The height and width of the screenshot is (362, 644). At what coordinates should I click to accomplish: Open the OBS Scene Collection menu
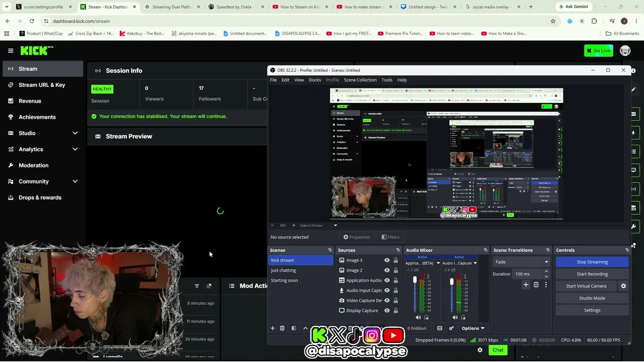360,80
